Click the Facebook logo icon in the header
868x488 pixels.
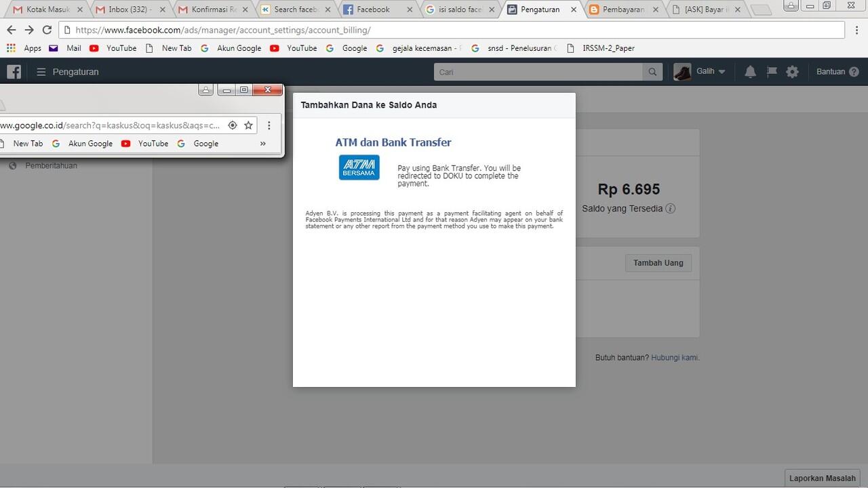(14, 72)
